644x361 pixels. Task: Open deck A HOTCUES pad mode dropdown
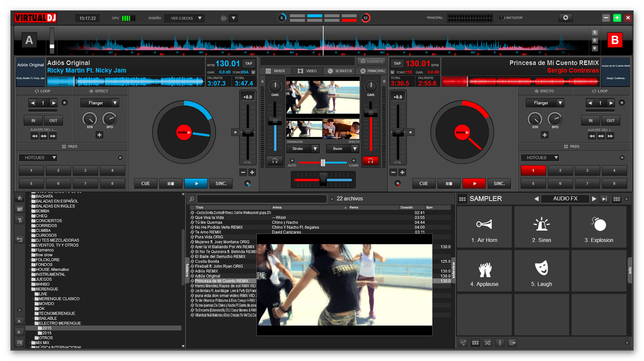tap(38, 158)
